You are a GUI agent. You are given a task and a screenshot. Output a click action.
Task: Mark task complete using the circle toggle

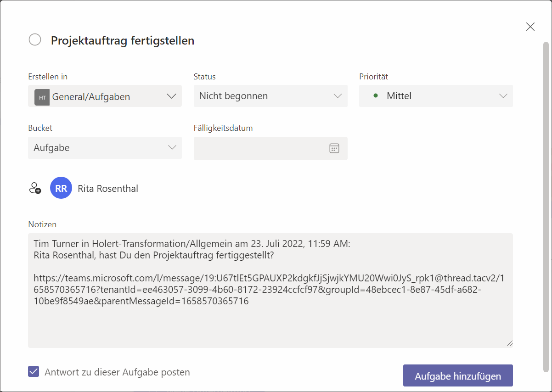pos(35,40)
